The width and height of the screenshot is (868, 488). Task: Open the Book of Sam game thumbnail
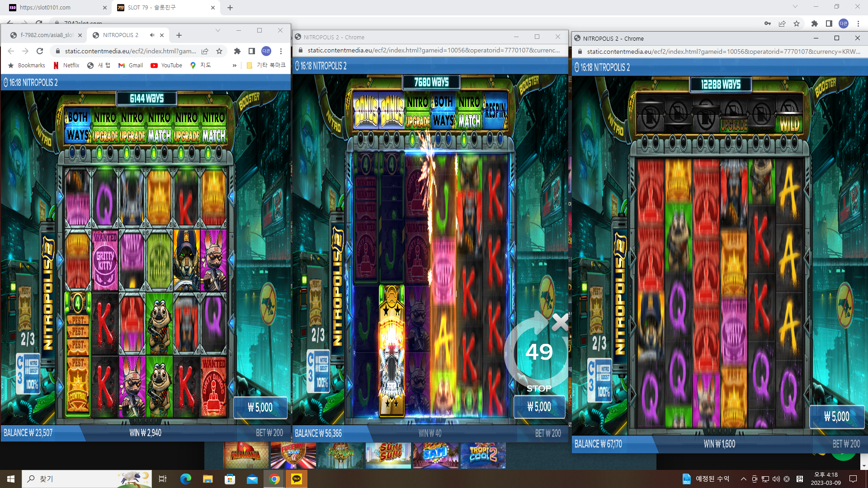coord(436,455)
